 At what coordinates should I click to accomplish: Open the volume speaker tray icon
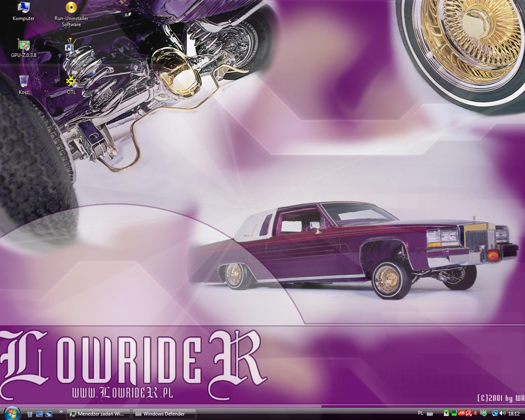click(502, 413)
